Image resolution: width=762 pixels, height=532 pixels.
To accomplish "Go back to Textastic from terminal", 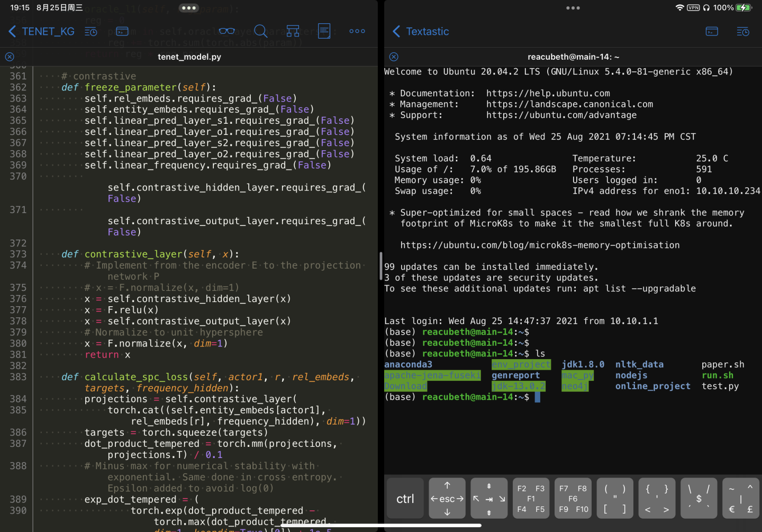I will [421, 31].
